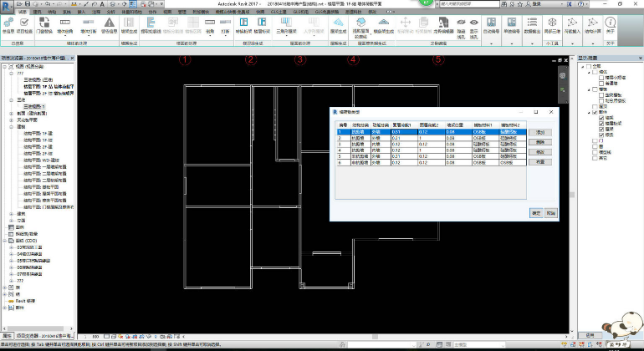
Task: Click the Text 'A' tool in quick access toolbar
Action: 102,4
